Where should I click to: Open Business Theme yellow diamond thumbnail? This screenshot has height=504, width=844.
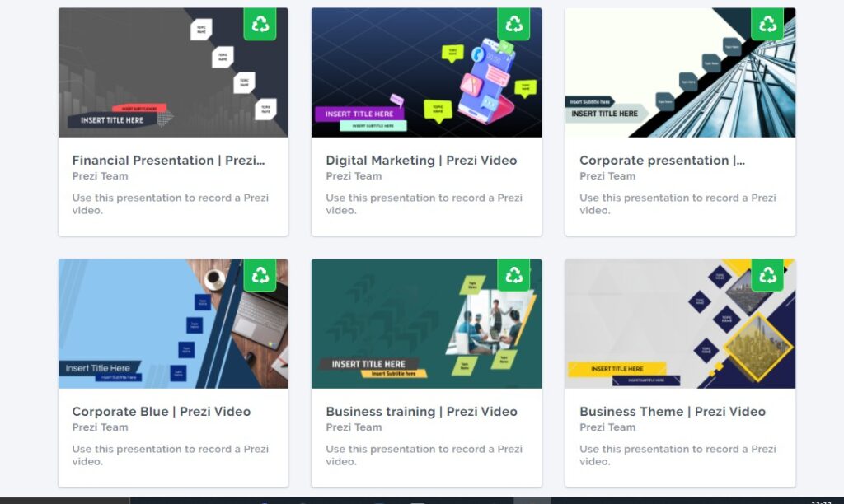click(x=680, y=324)
